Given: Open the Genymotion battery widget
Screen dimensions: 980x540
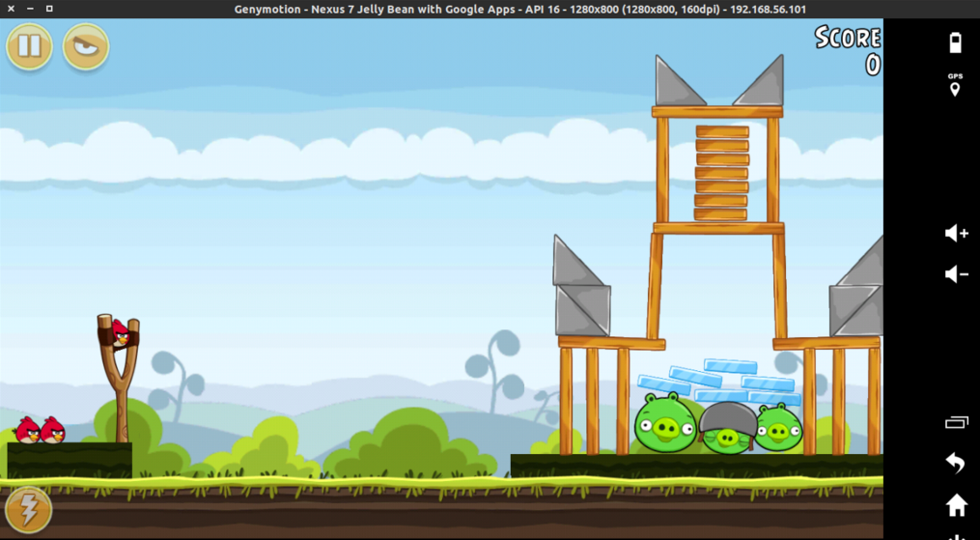Looking at the screenshot, I should click(x=955, y=43).
